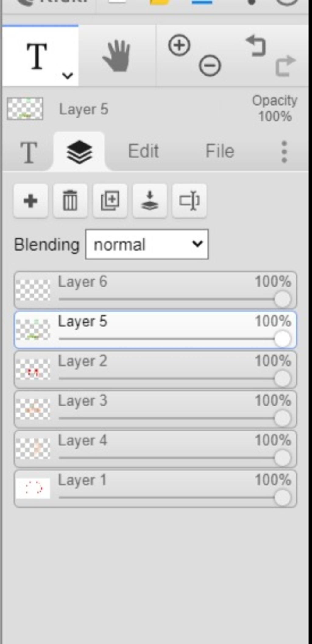The height and width of the screenshot is (644, 312).
Task: Add a new layer
Action: 30,201
